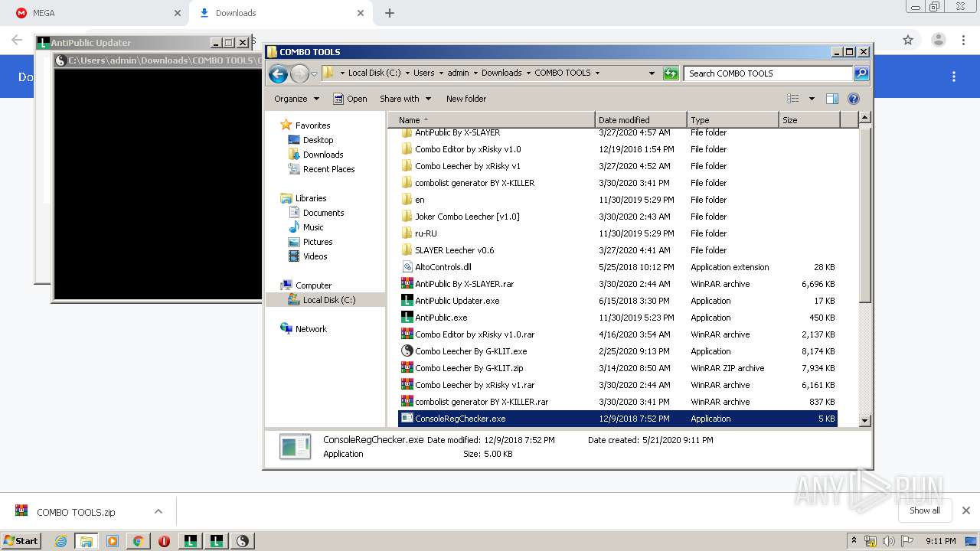Select ConsoleRegChecker.exe in file list
Image resolution: width=980 pixels, height=551 pixels.
pyautogui.click(x=617, y=419)
